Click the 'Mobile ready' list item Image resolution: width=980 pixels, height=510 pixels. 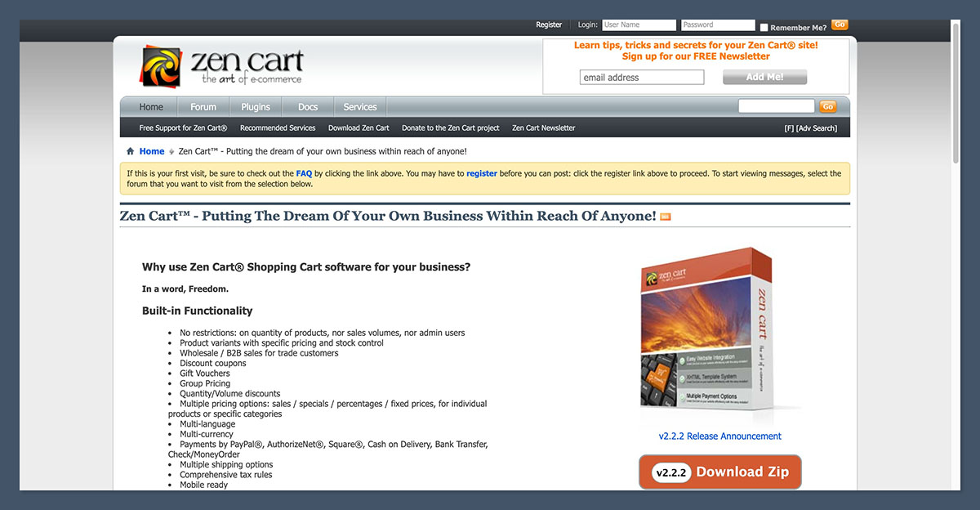[x=204, y=485]
